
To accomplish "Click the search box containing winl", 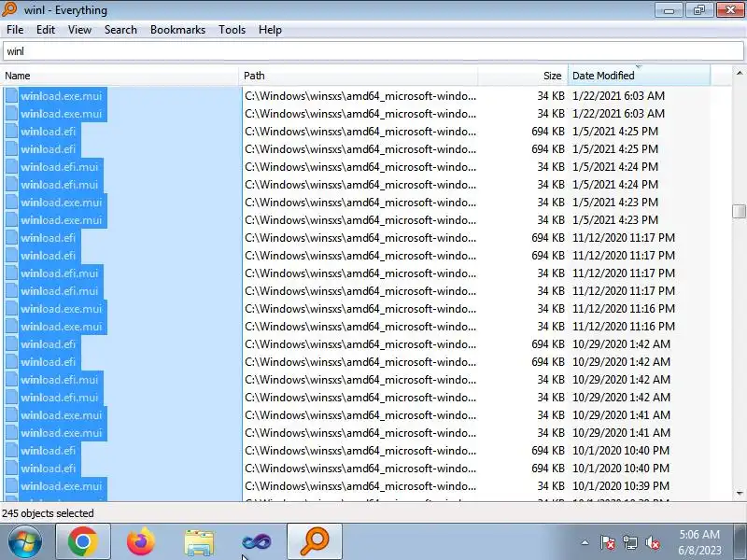I will tap(373, 51).
